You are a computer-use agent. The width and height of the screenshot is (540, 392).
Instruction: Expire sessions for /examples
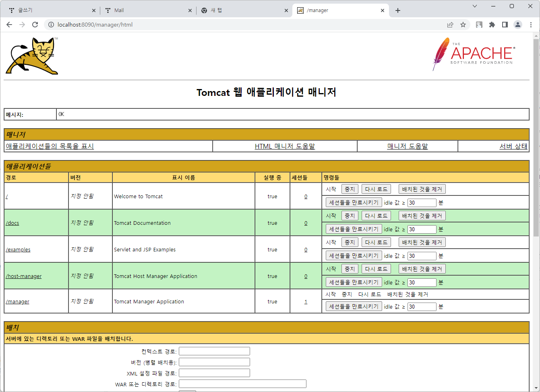(354, 255)
